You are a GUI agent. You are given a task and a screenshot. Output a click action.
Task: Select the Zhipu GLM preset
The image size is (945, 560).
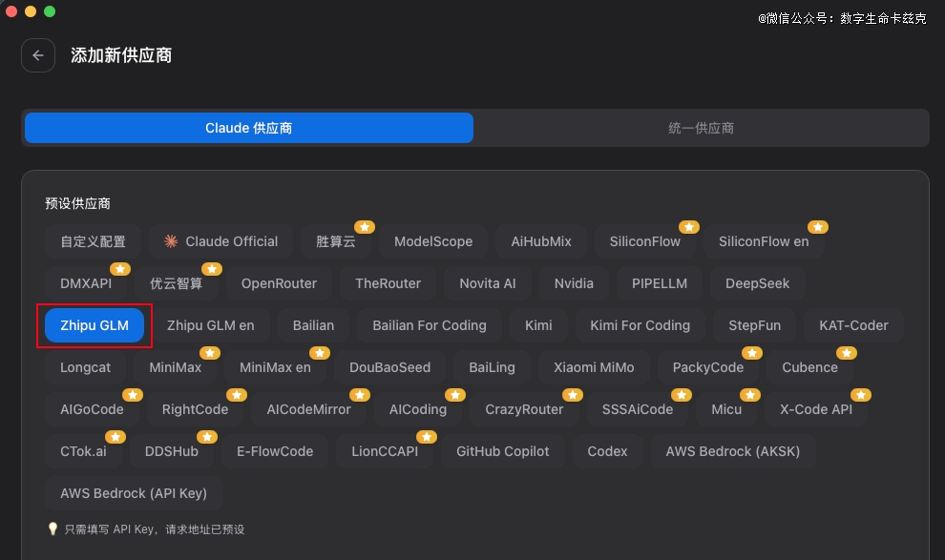tap(94, 325)
